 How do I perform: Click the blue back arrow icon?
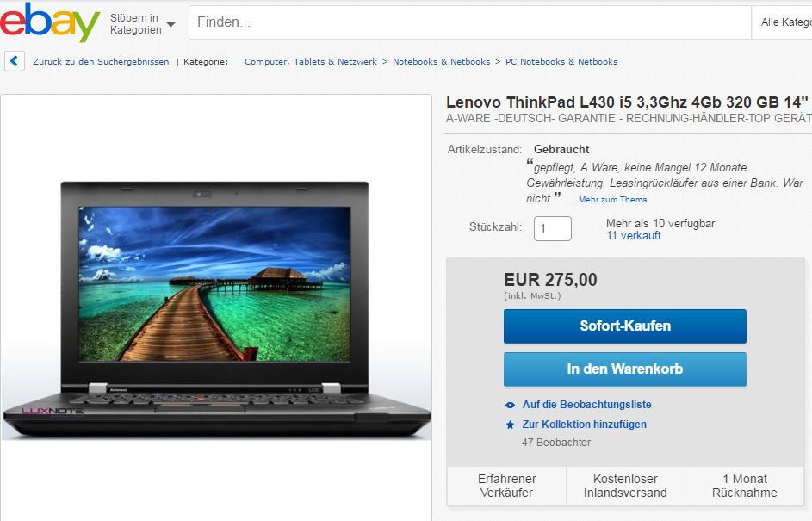15,61
